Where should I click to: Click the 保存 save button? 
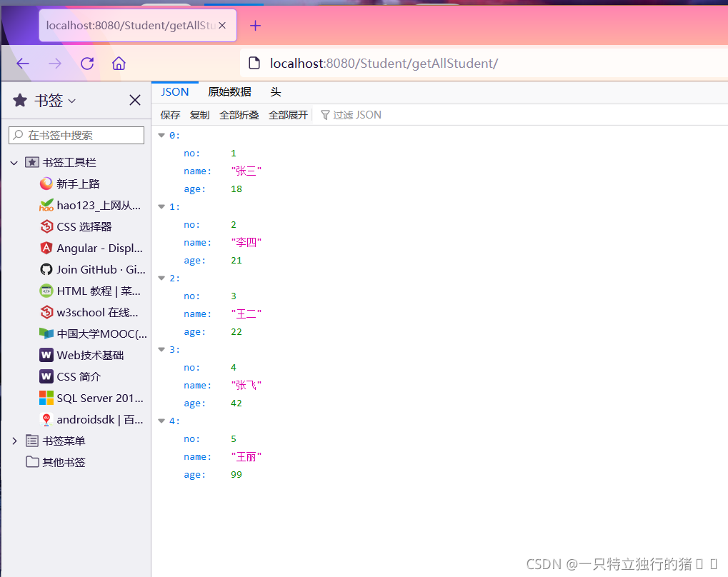pyautogui.click(x=170, y=115)
